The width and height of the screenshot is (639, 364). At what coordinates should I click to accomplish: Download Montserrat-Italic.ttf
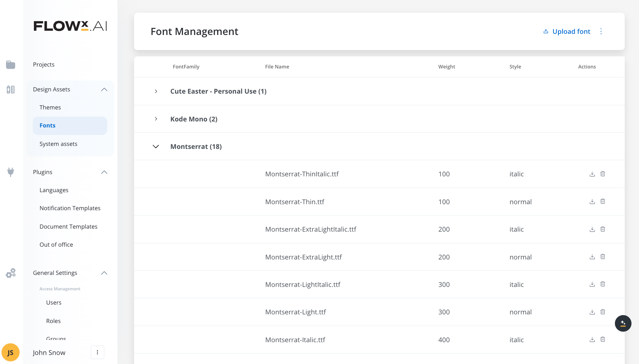point(592,340)
